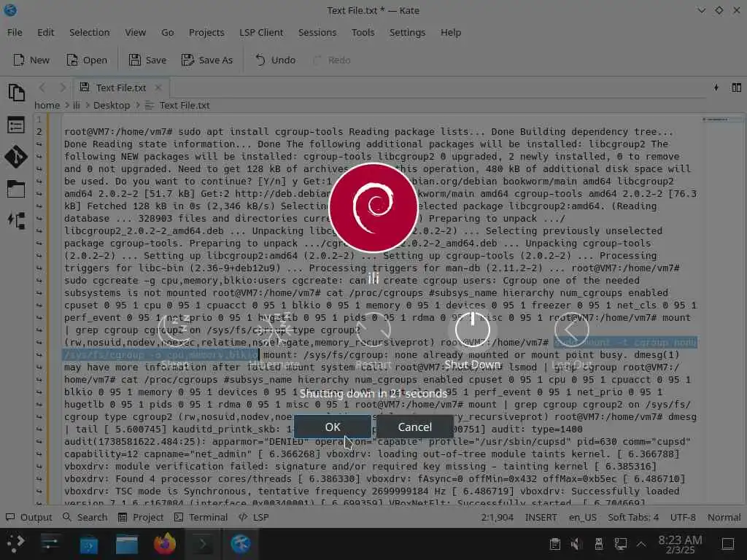Image resolution: width=747 pixels, height=560 pixels.
Task: Click 'ili' in the breadcrumb path
Action: (76, 105)
